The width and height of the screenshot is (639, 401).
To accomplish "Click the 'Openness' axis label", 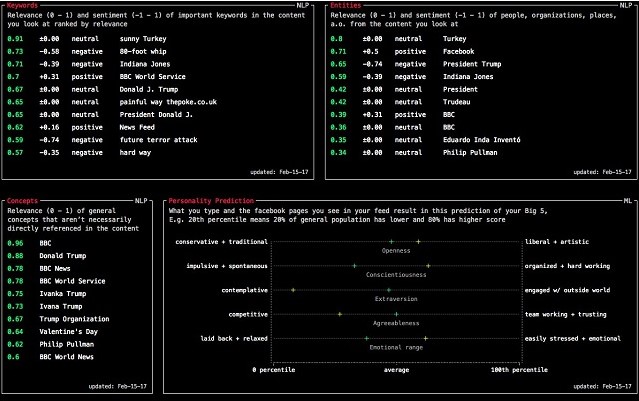I will coord(396,251).
